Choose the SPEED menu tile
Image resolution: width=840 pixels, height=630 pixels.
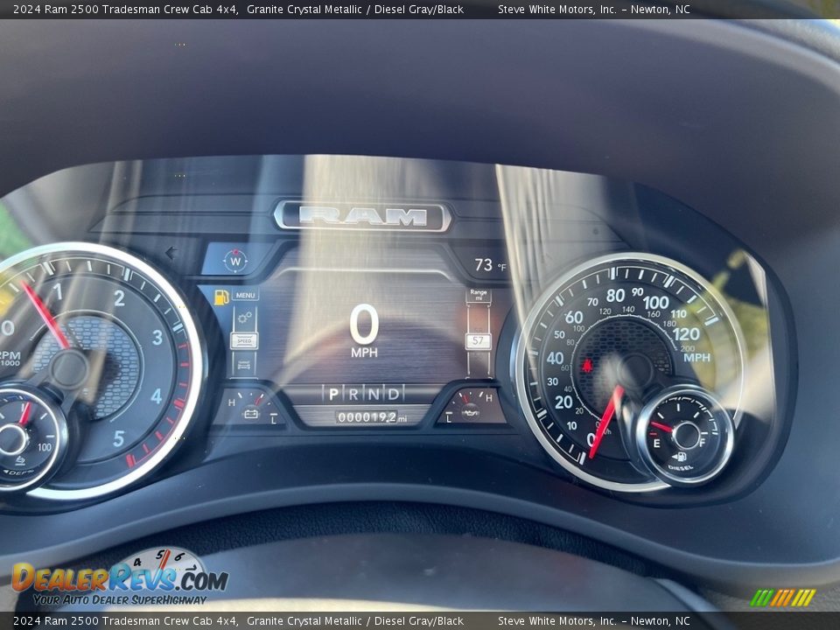[x=244, y=340]
